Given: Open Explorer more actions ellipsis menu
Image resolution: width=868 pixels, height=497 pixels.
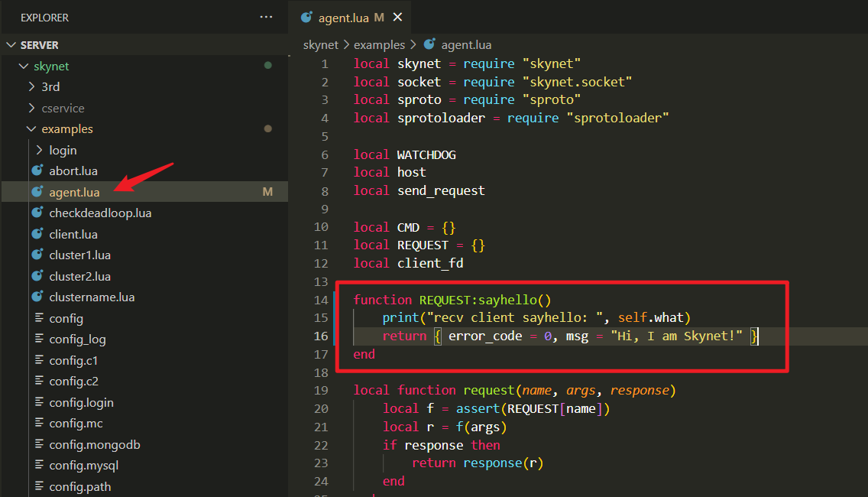Looking at the screenshot, I should tap(266, 17).
